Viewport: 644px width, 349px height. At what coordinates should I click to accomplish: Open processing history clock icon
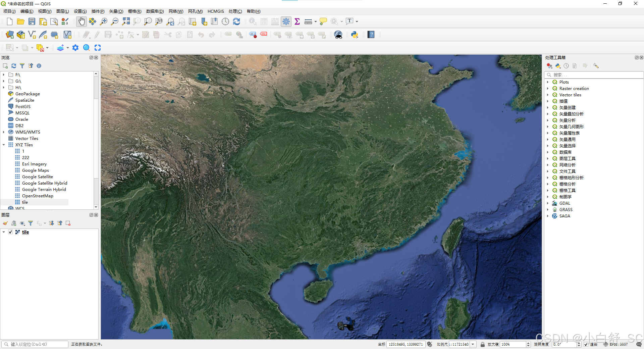pos(566,66)
